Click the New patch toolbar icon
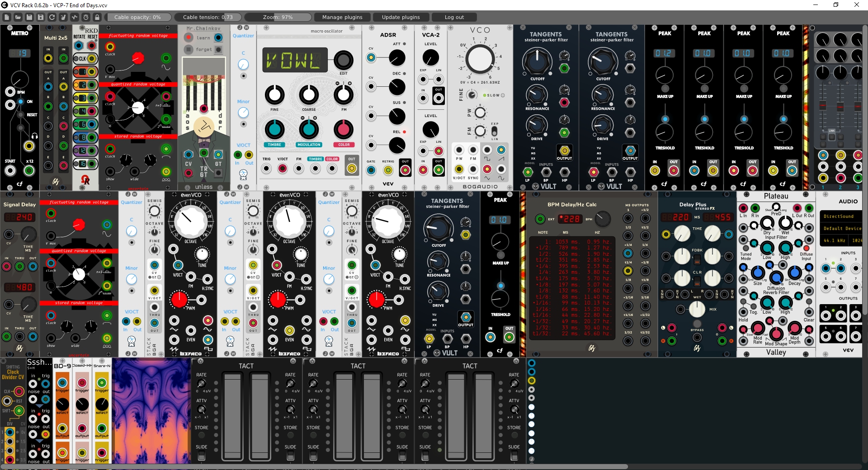 tap(7, 17)
